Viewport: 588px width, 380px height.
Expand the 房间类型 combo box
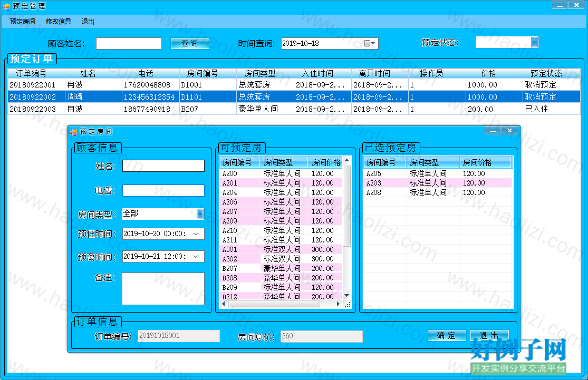tap(200, 213)
